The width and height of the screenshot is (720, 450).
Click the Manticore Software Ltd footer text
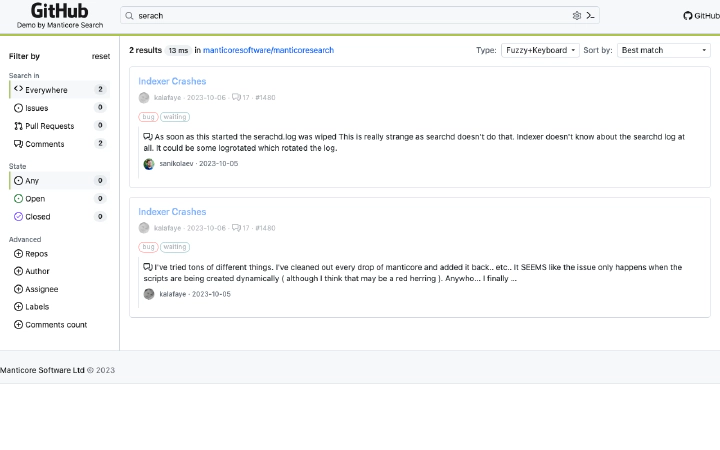click(42, 370)
